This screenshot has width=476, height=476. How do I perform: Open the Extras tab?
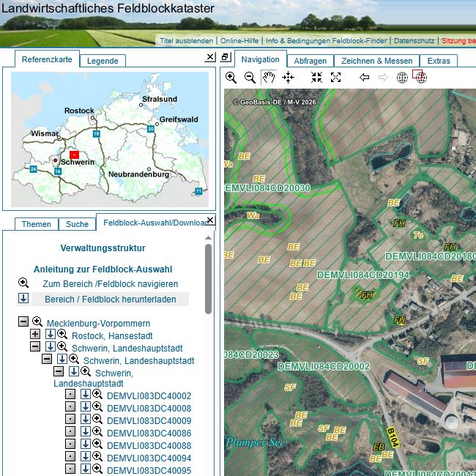click(x=439, y=61)
